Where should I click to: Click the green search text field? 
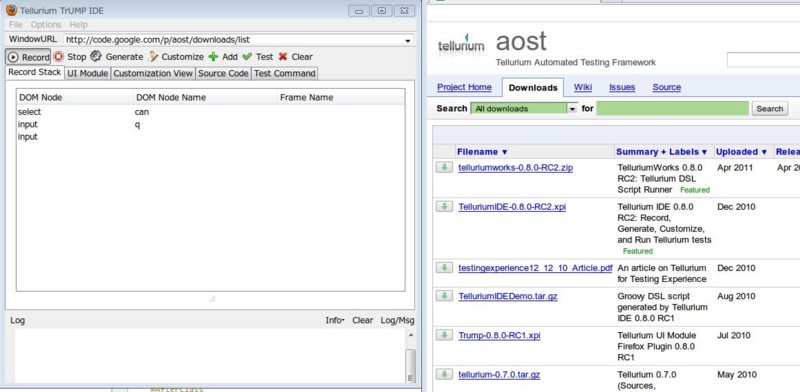[672, 108]
